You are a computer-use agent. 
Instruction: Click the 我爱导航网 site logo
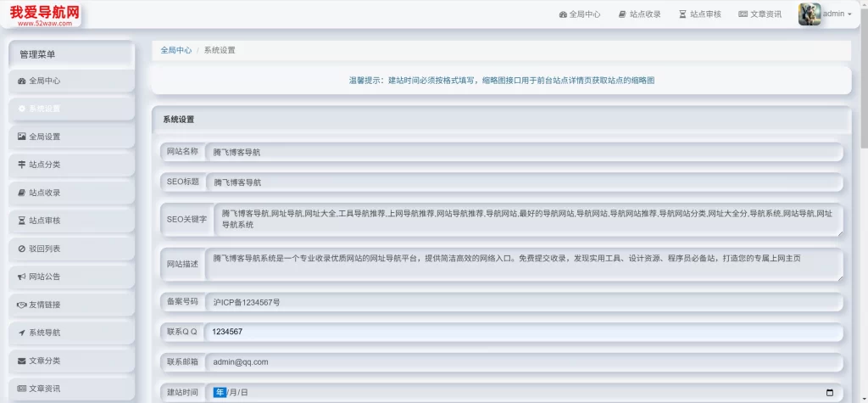45,14
